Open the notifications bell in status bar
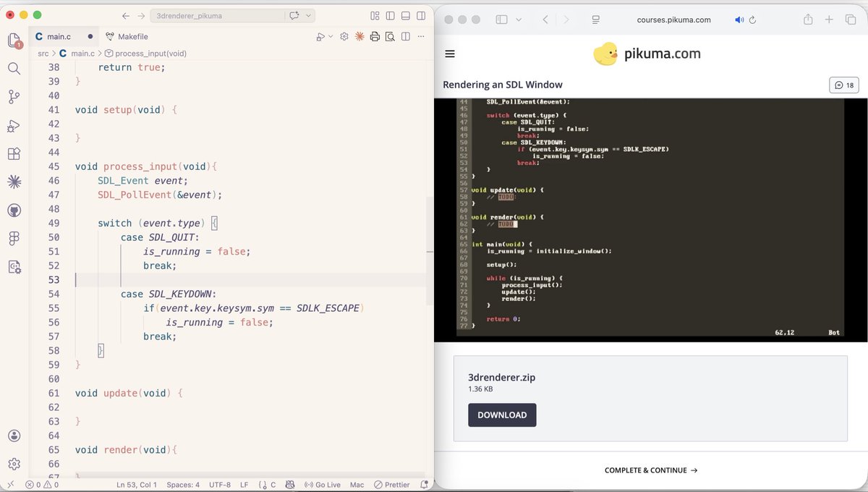Image resolution: width=868 pixels, height=492 pixels. [424, 485]
